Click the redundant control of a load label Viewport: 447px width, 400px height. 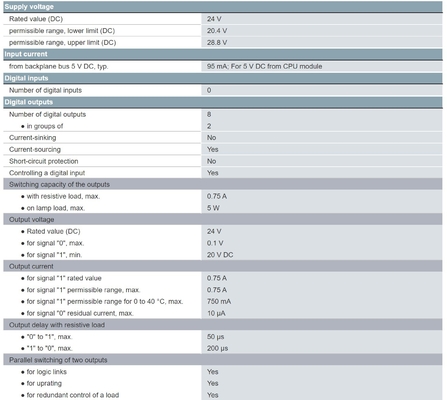73,395
